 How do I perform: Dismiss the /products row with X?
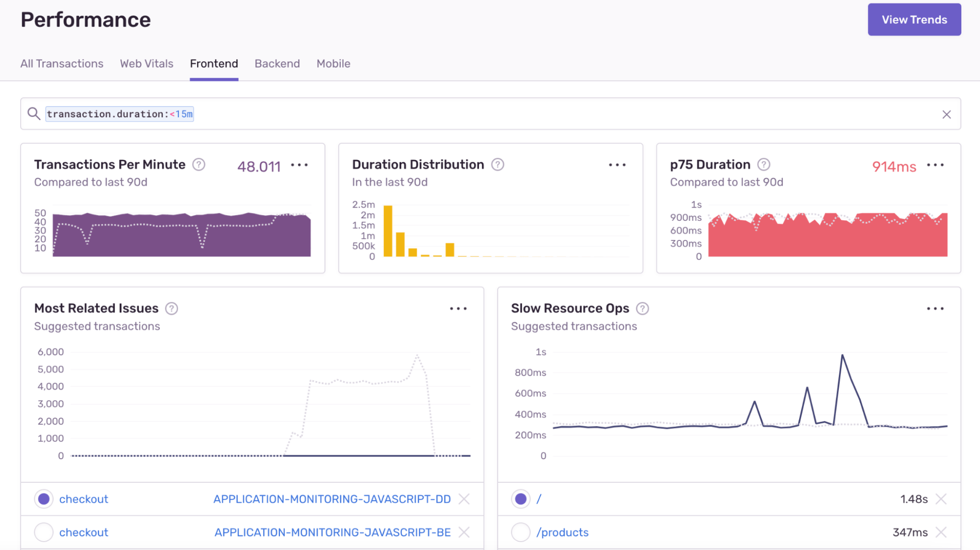pos(941,532)
